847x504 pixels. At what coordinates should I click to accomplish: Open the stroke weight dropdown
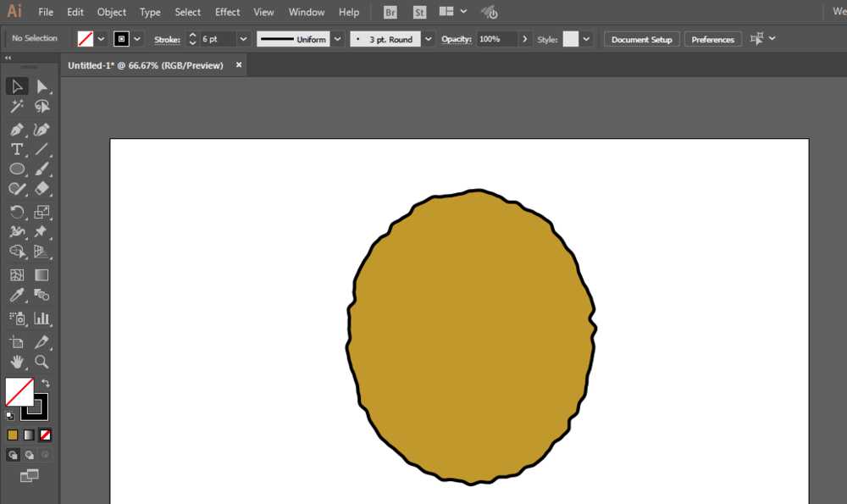243,40
